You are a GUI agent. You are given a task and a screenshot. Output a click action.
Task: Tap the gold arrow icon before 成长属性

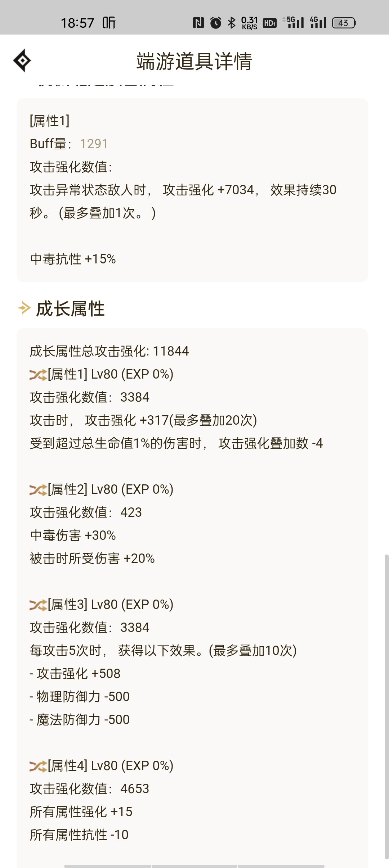click(x=24, y=308)
